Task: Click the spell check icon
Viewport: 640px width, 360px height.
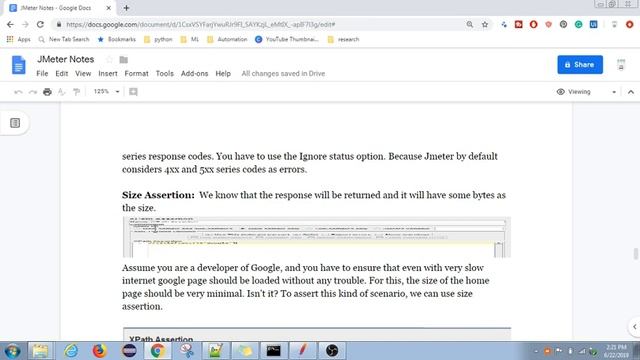Action: pyautogui.click(x=62, y=92)
